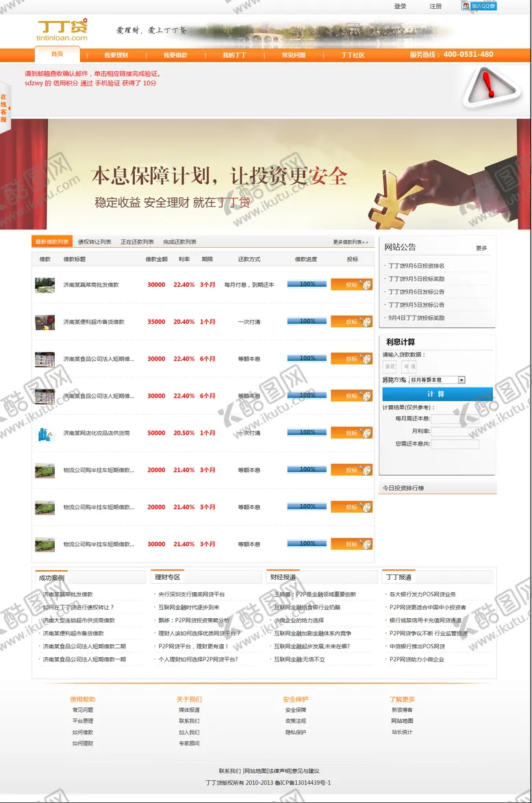Screen dimensions: 532x803
Task: Click the 注册 link at top
Action: click(x=435, y=6)
